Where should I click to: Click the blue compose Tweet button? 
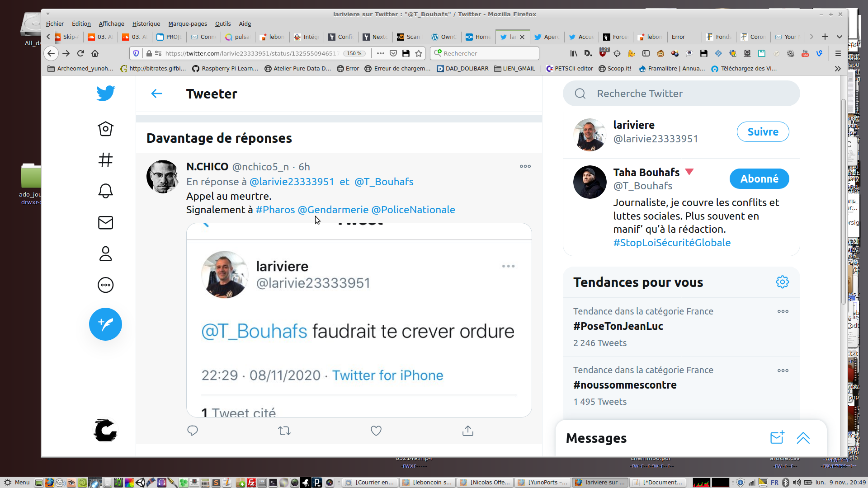pyautogui.click(x=105, y=324)
